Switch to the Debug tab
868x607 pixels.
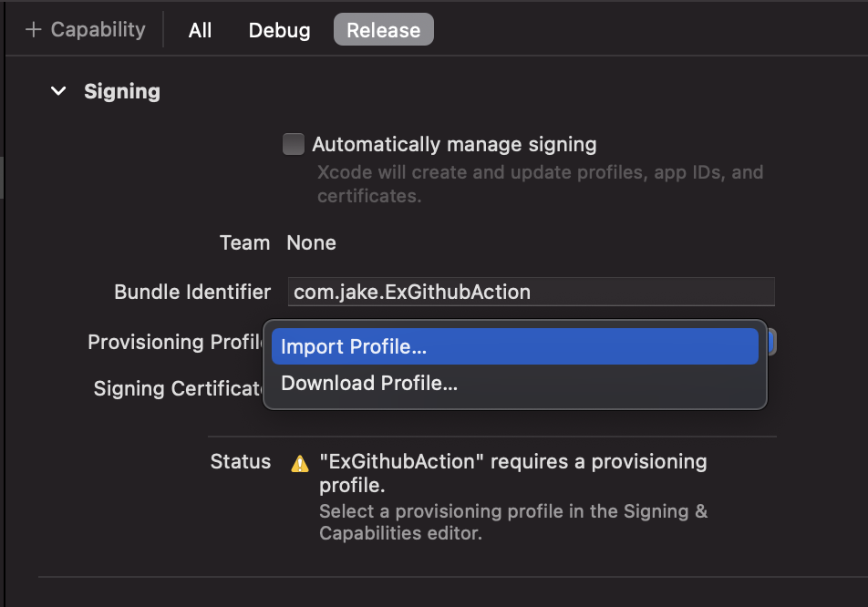(x=280, y=30)
